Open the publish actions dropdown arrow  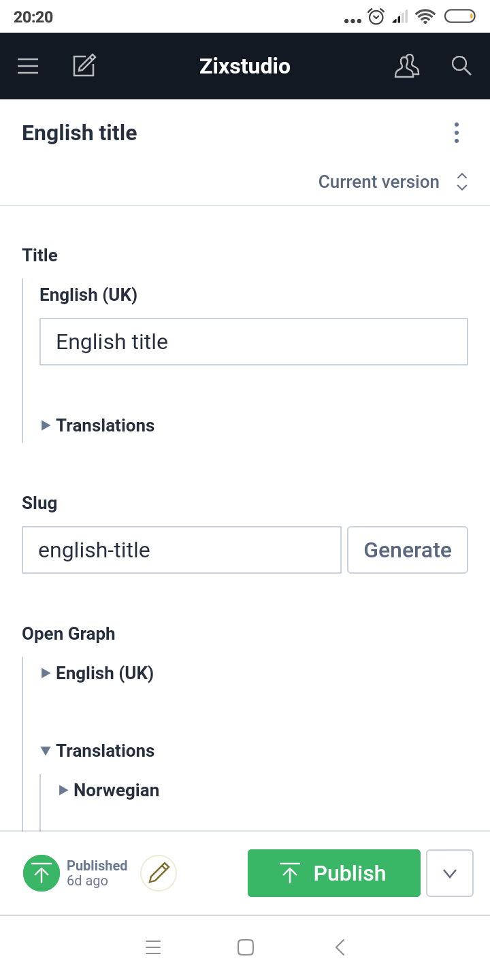tap(449, 873)
